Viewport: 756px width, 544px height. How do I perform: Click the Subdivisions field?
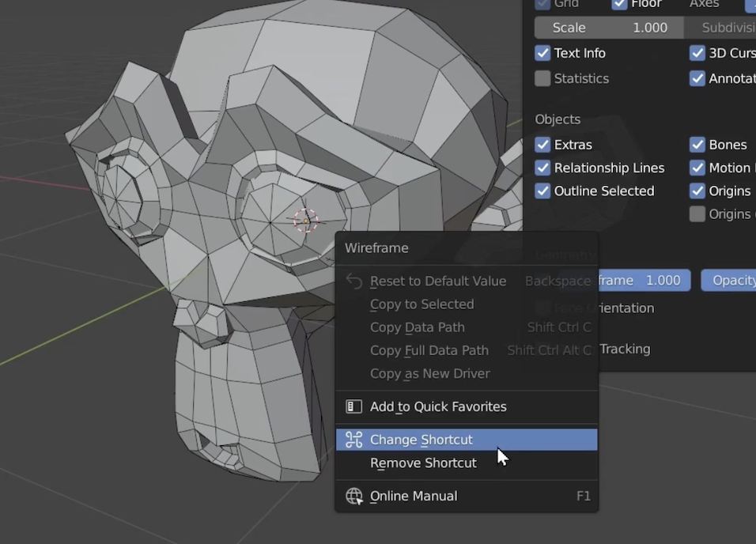click(720, 28)
